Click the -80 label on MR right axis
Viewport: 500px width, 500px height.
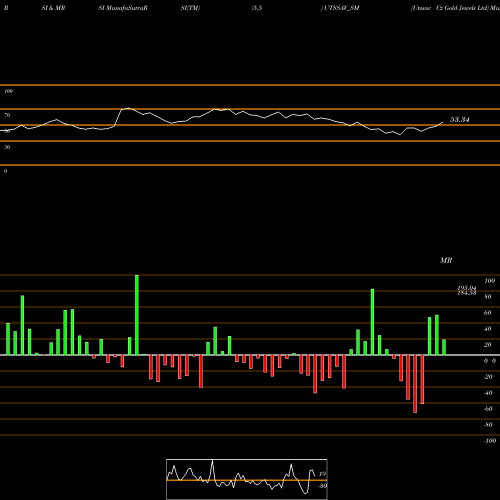pyautogui.click(x=488, y=425)
